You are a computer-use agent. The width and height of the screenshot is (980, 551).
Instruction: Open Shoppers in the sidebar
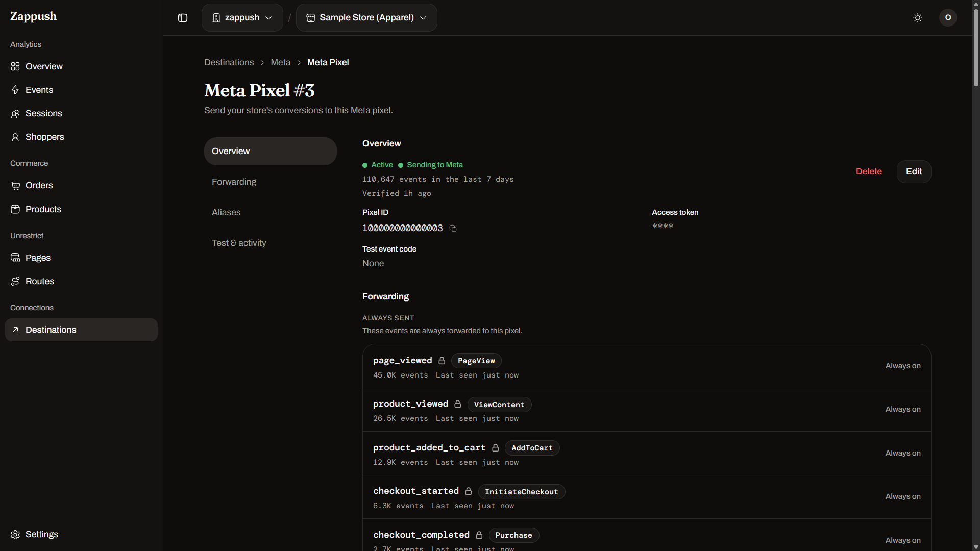point(82,137)
